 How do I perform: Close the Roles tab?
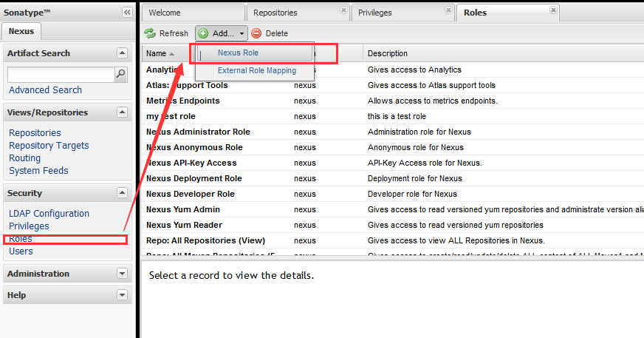point(553,10)
